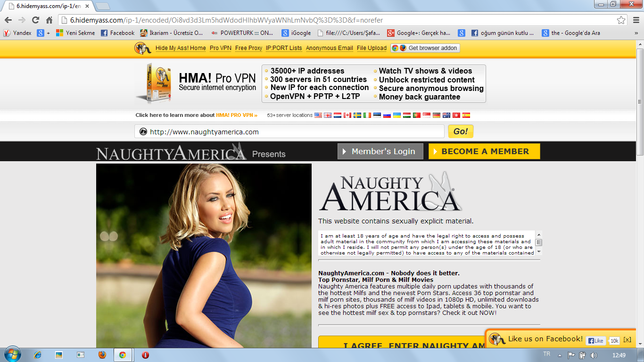Open the IP:PORT Lists link

[284, 48]
